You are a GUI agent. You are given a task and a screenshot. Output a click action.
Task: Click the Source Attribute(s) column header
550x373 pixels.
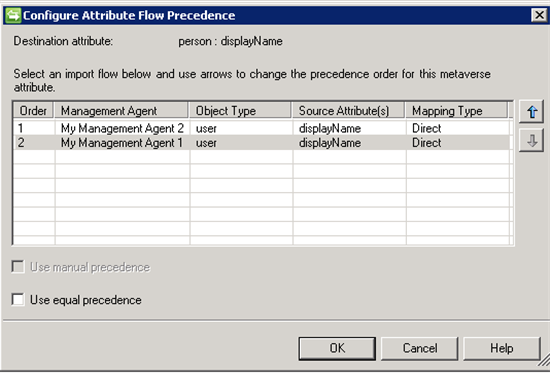(348, 111)
